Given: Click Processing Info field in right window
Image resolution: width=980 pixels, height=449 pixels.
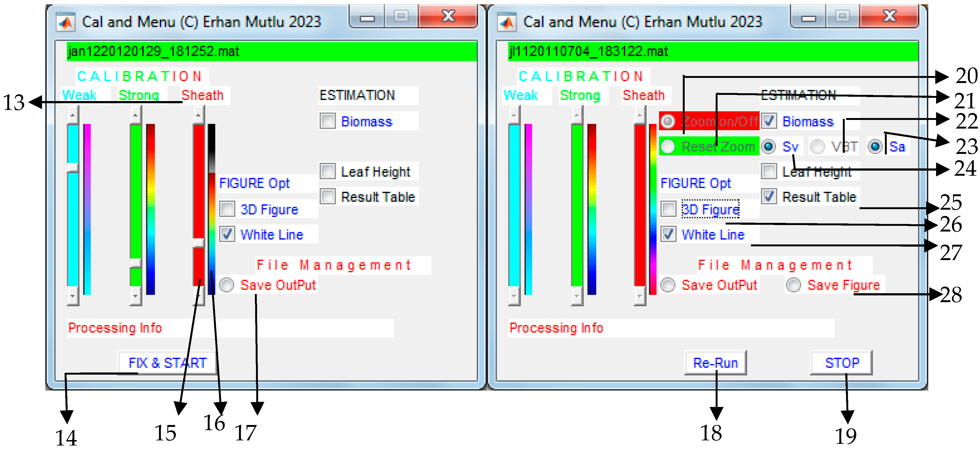Looking at the screenshot, I should (x=671, y=328).
